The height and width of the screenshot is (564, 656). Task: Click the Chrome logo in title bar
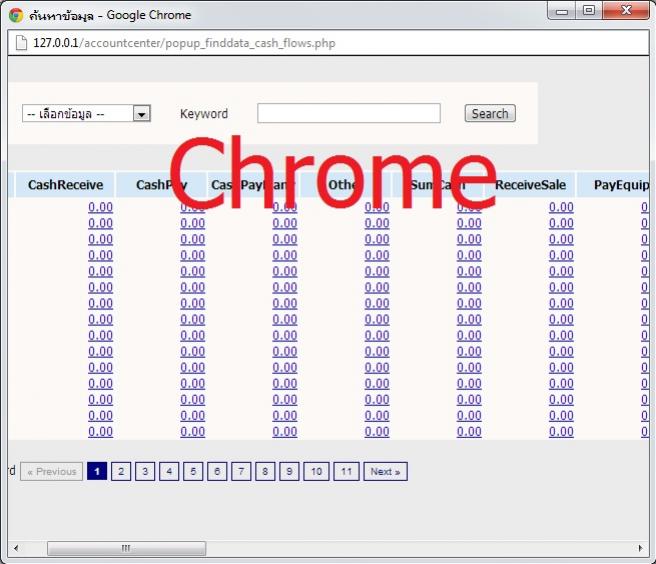click(x=16, y=15)
